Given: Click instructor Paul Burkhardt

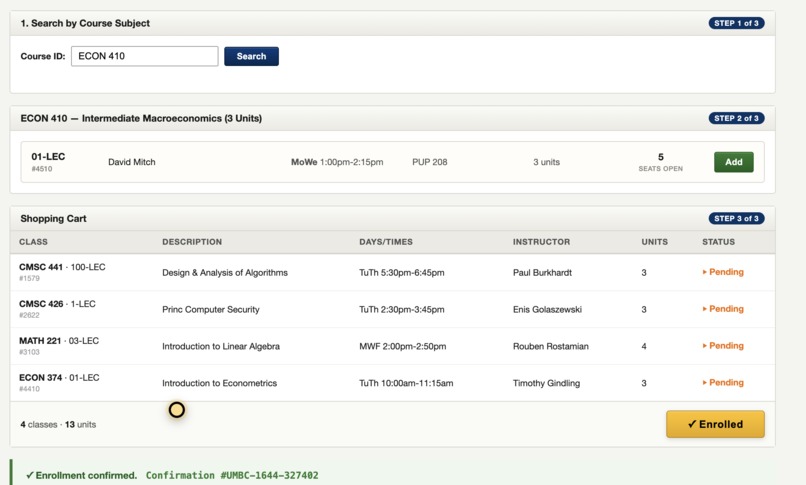Looking at the screenshot, I should pos(542,272).
